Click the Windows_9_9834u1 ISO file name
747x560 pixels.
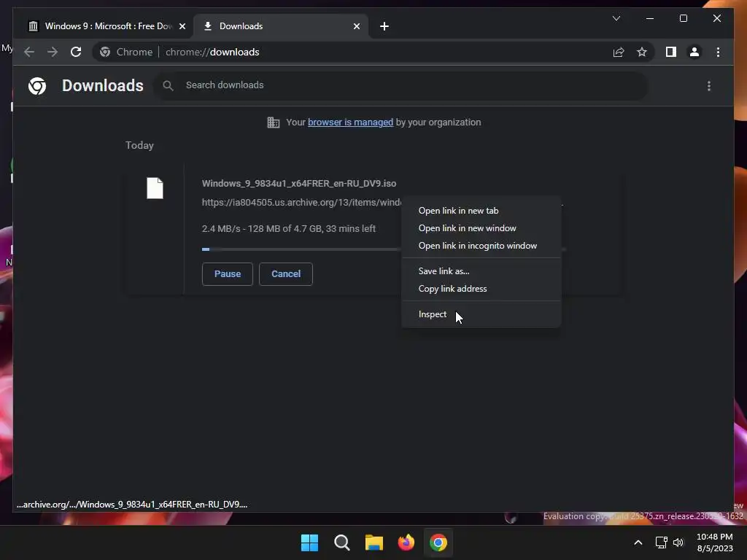[298, 183]
